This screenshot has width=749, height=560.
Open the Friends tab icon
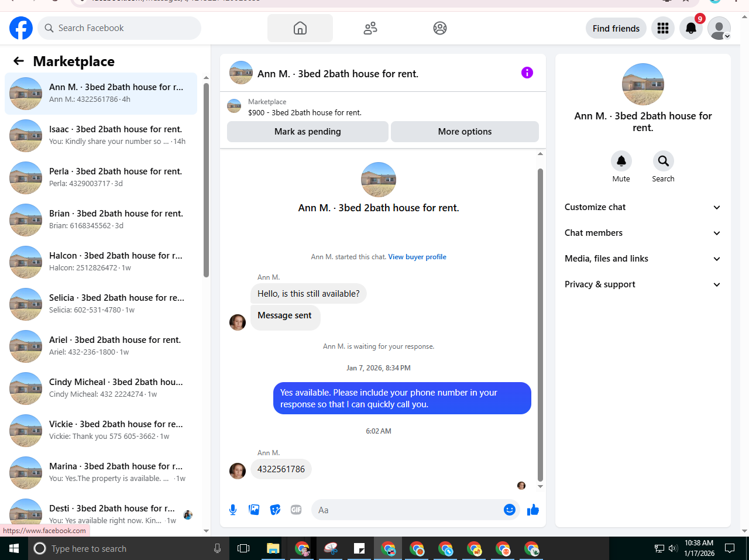point(370,28)
